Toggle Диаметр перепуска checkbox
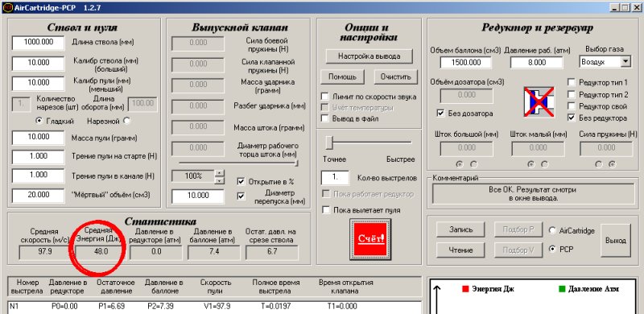 pyautogui.click(x=241, y=196)
